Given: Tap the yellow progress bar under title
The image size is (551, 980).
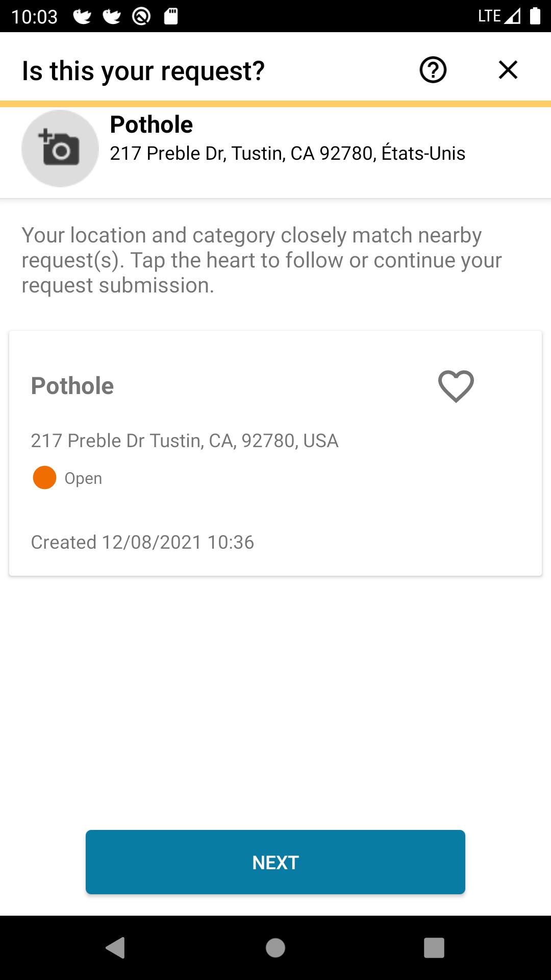Looking at the screenshot, I should [x=275, y=104].
